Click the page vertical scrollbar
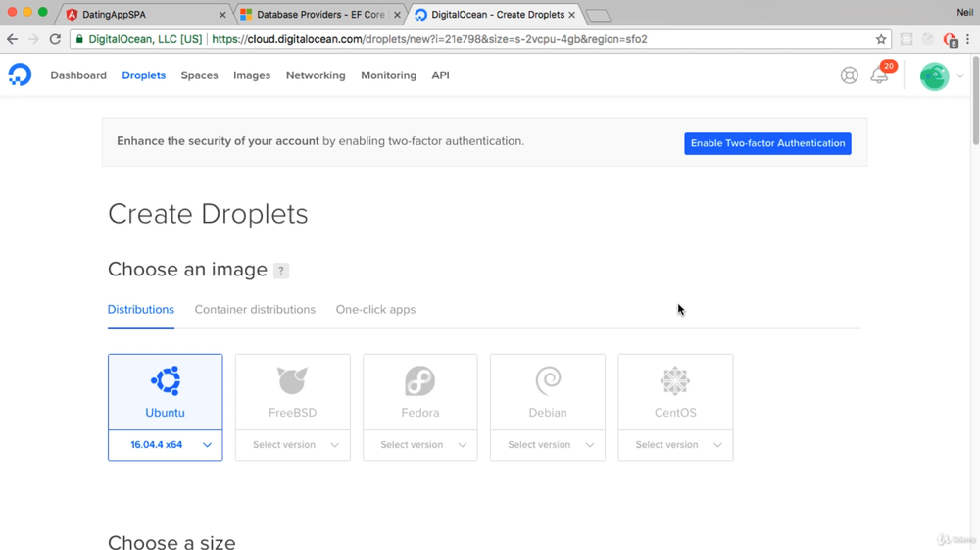 click(976, 100)
